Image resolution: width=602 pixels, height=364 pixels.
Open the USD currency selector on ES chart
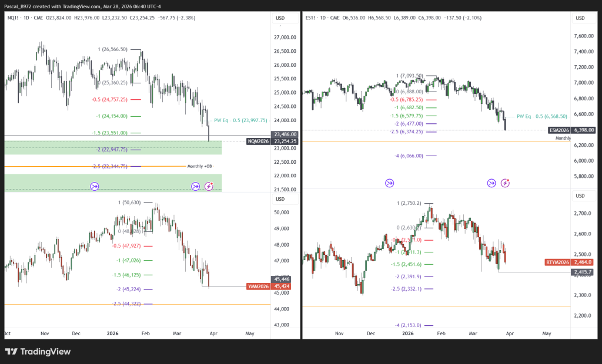click(580, 18)
